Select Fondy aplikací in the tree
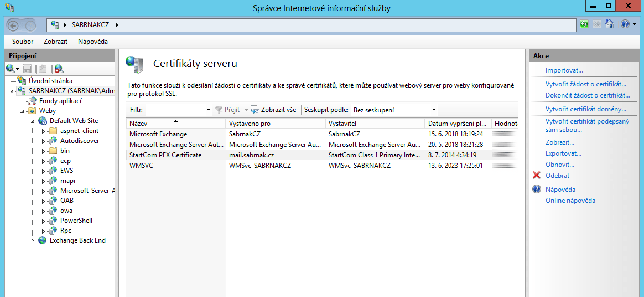Viewport: 644px width, 297px height. pyautogui.click(x=60, y=101)
